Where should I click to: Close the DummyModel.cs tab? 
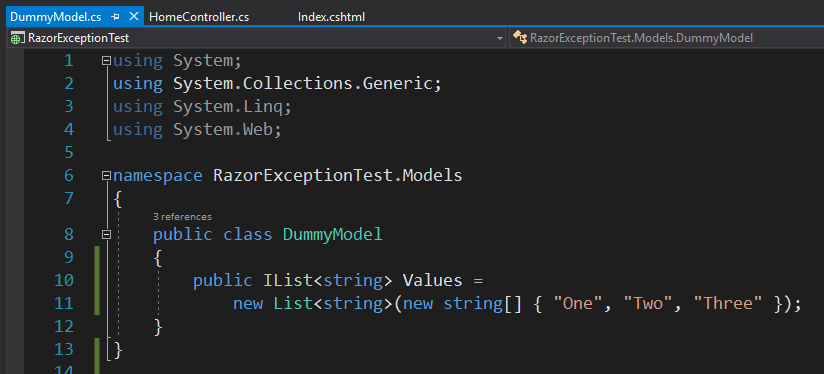pyautogui.click(x=133, y=16)
